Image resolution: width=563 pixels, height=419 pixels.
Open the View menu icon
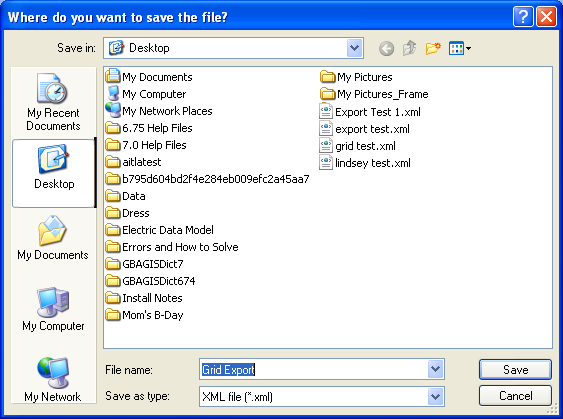click(460, 48)
